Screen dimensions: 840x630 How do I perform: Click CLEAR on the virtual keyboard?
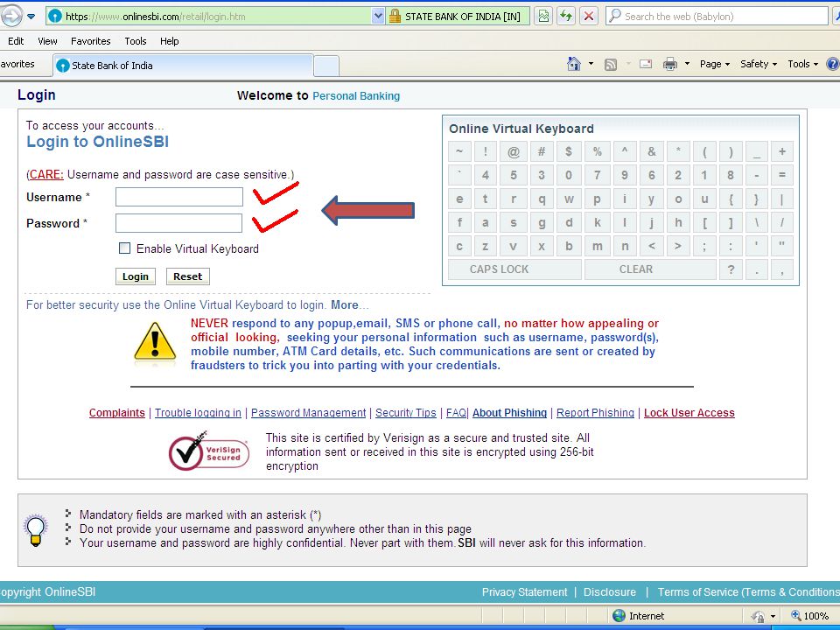tap(650, 269)
